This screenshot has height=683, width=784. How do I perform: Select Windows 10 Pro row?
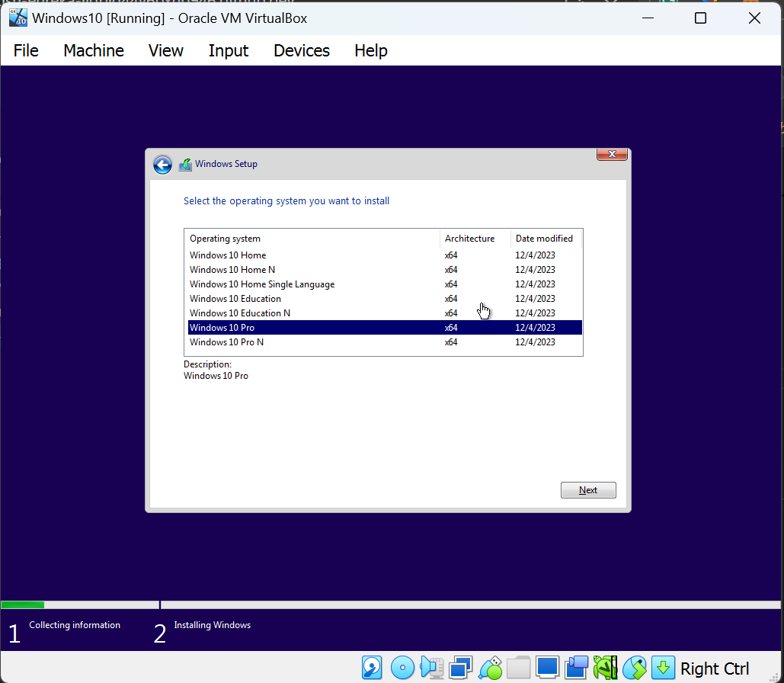(385, 327)
